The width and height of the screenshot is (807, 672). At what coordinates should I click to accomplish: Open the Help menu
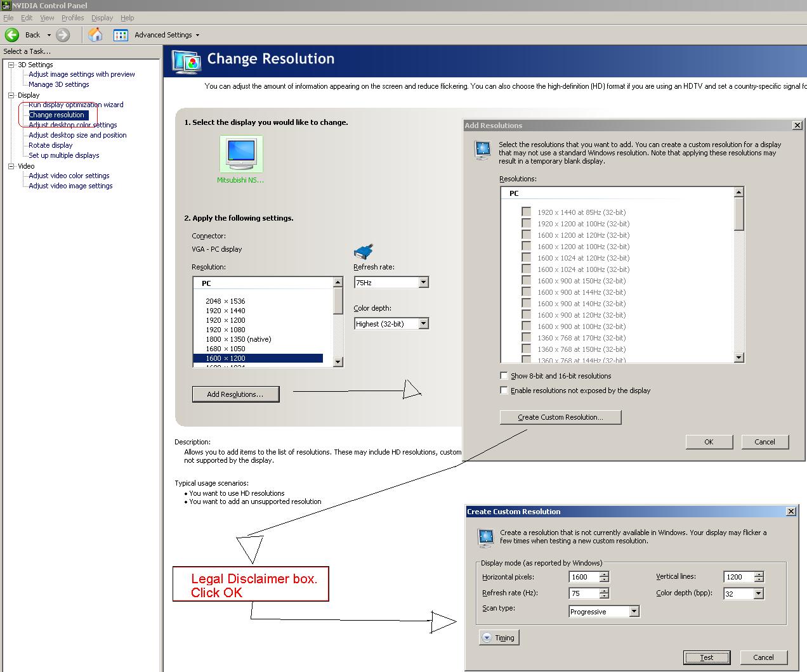[128, 18]
